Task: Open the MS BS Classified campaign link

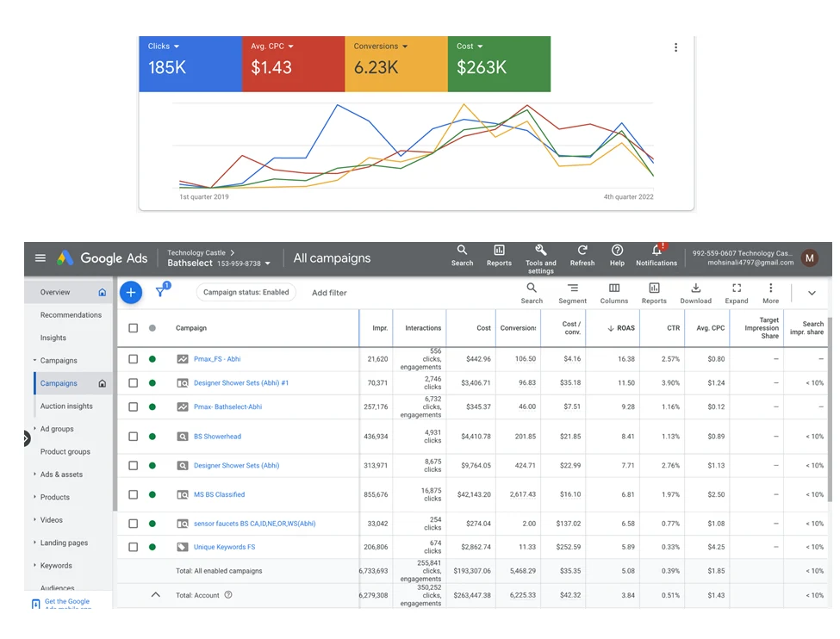Action: click(x=219, y=495)
